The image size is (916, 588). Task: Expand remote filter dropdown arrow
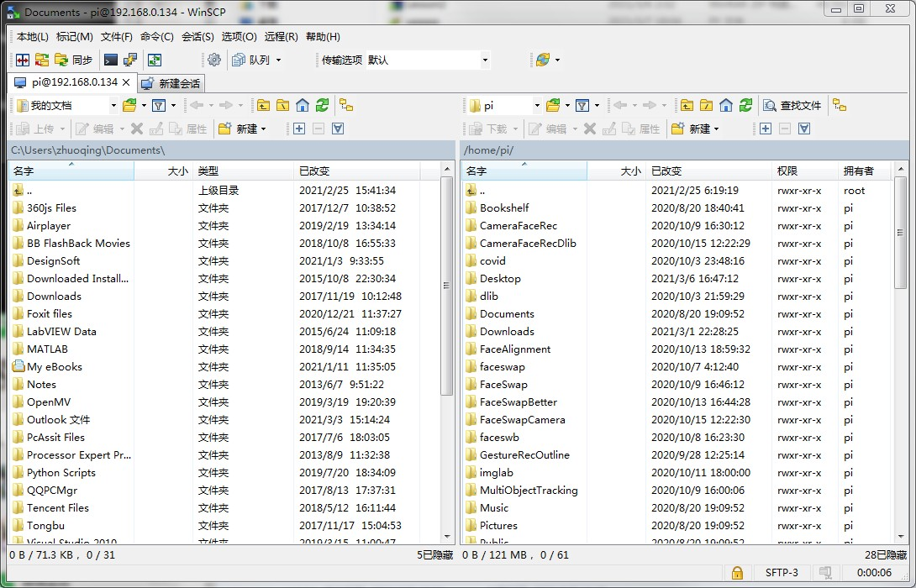click(x=597, y=106)
